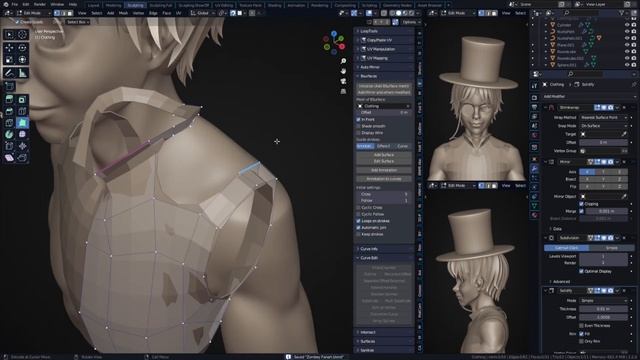Click the viewport zoom magnifier icon

[343, 61]
